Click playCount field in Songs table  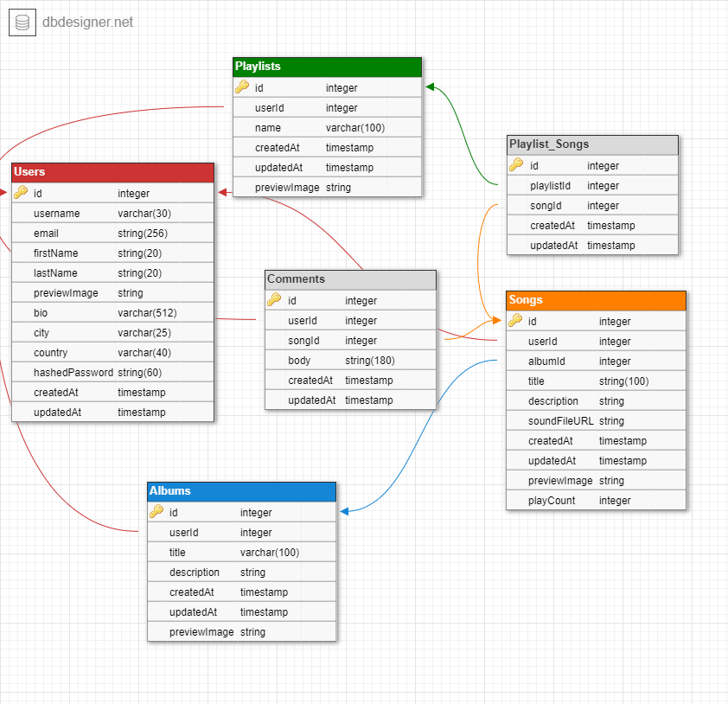tap(552, 501)
